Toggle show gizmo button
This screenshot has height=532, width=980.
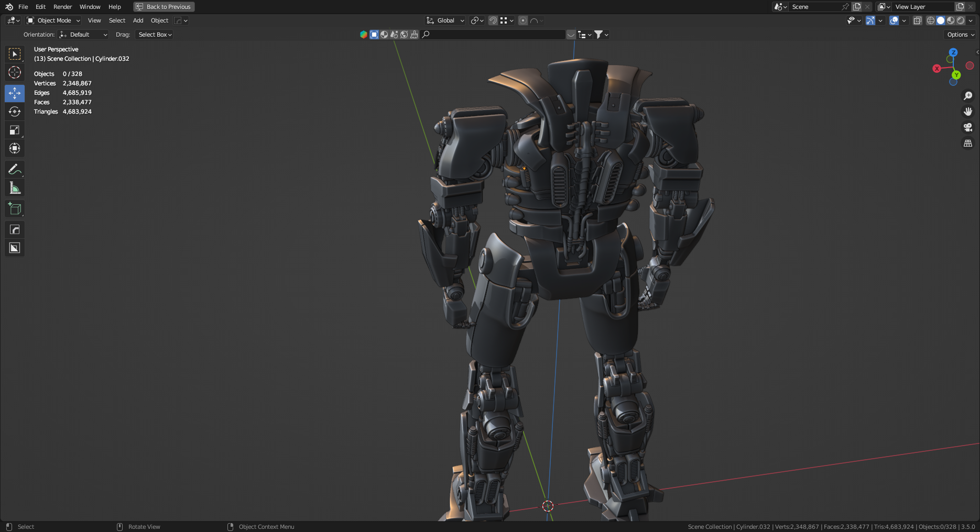tap(870, 20)
